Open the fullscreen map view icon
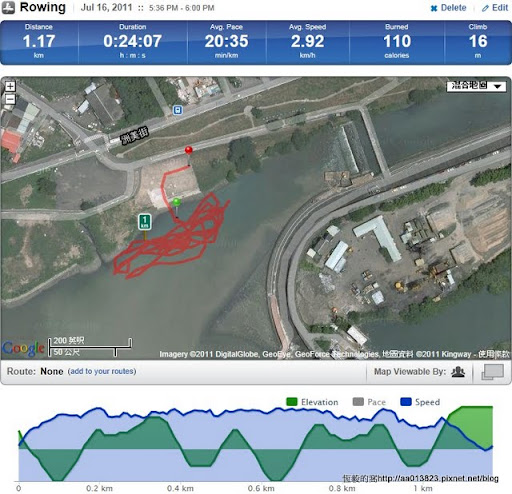This screenshot has height=494, width=512. coord(492,372)
